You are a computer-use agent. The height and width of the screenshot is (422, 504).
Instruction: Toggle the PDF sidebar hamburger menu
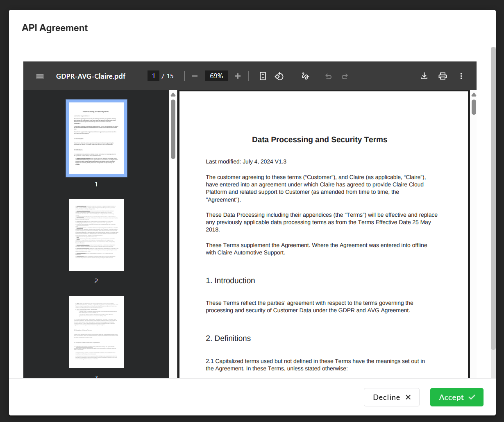coord(40,76)
